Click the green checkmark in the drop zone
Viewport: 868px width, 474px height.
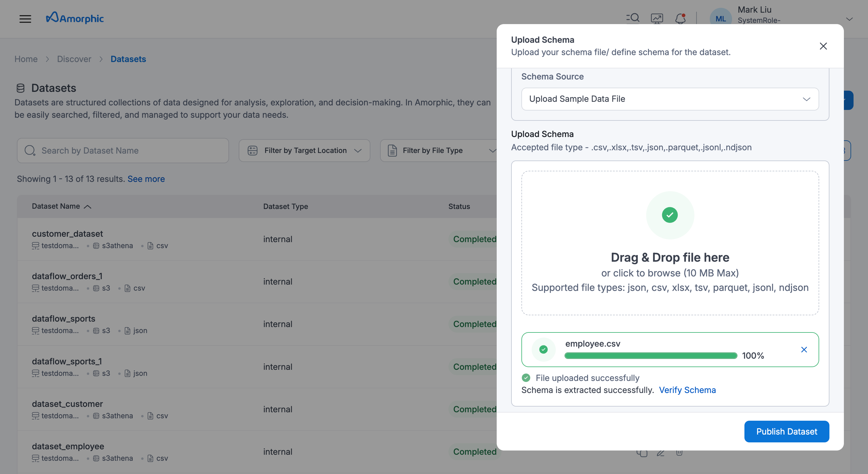[x=670, y=215]
